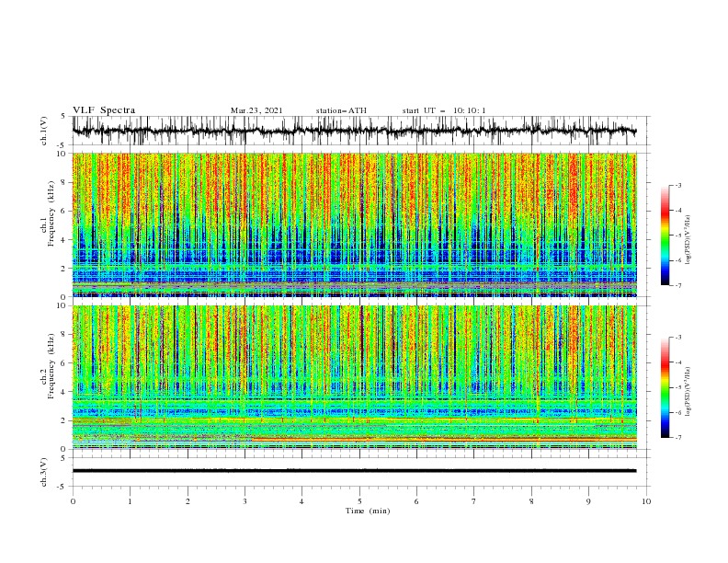This screenshot has width=728, height=563.
Task: Click time axis tick label "7"
Action: [474, 501]
